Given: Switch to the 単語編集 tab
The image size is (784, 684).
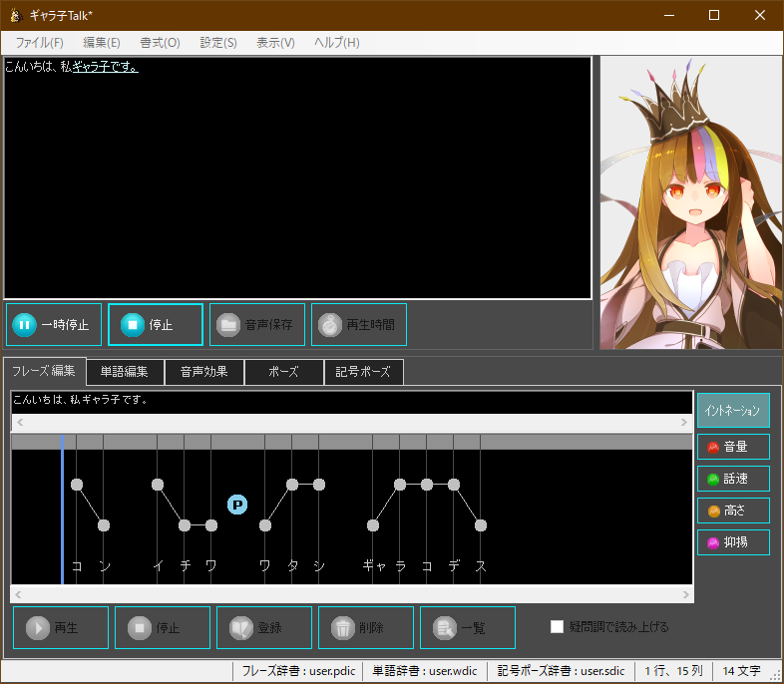Looking at the screenshot, I should (x=125, y=372).
